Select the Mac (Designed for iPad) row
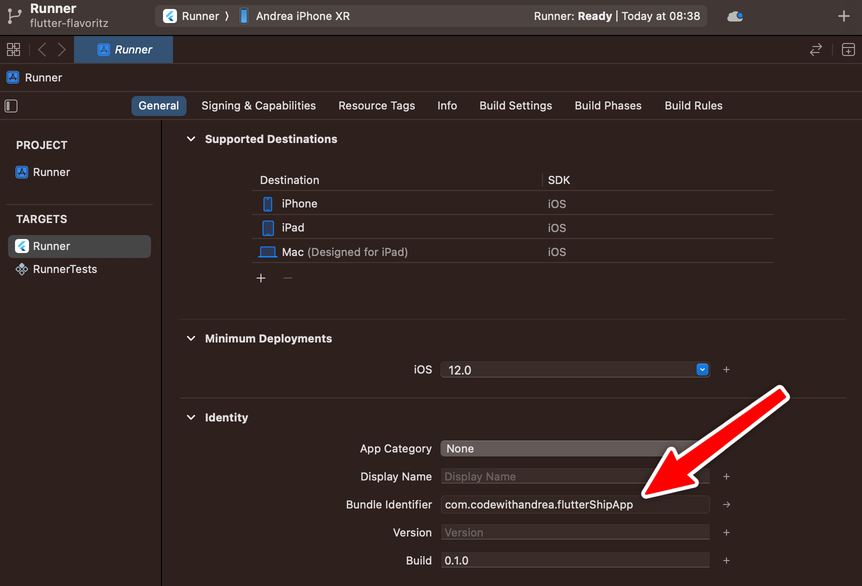 click(513, 252)
